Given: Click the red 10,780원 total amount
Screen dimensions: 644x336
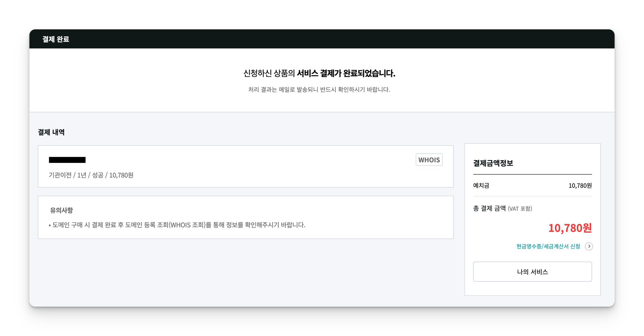Looking at the screenshot, I should (570, 228).
